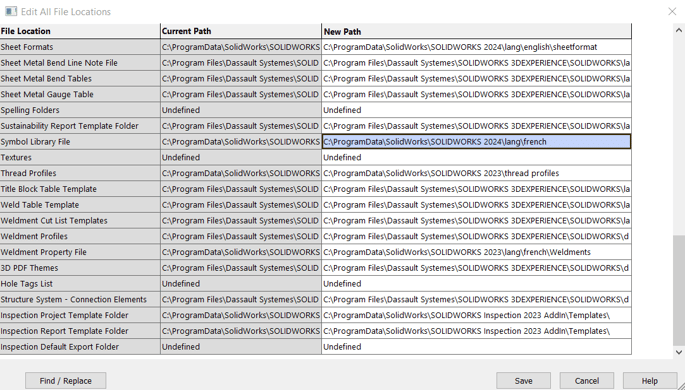Viewport: 685px width, 390px height.
Task: Click the scrollbar down arrow
Action: [678, 352]
